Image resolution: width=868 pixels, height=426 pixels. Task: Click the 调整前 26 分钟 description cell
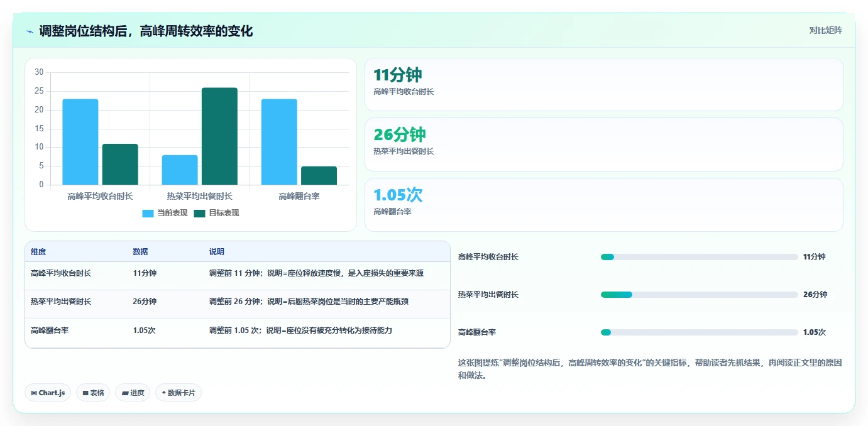pos(309,302)
